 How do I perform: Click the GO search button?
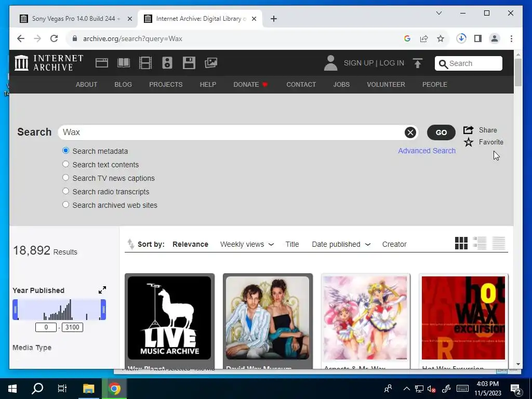(441, 132)
